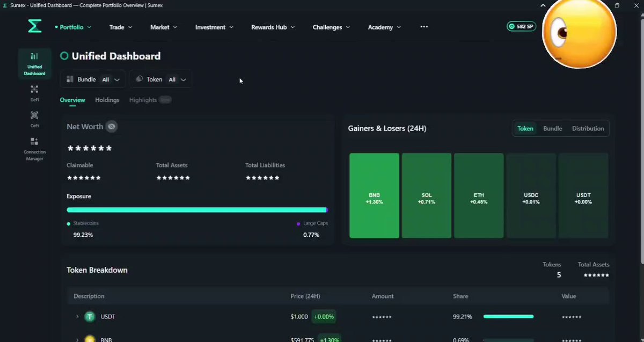Open the Connection Manager sidebar item
The image size is (644, 342).
pyautogui.click(x=34, y=149)
